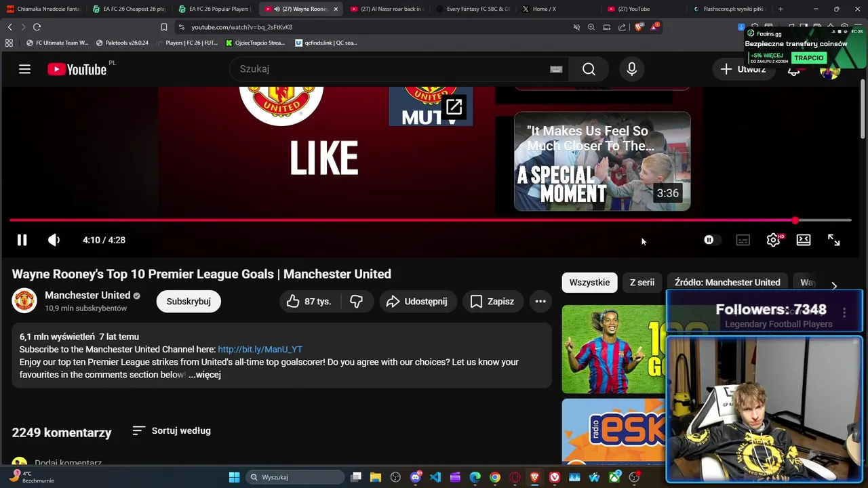Close the Wayne Rooney tab
868x488 pixels.
pos(336,9)
